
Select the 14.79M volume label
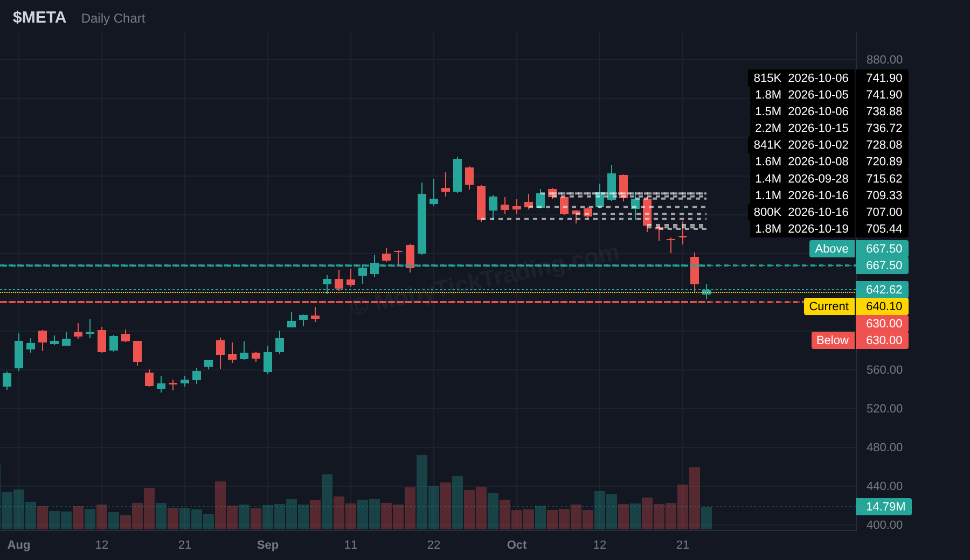click(x=884, y=507)
